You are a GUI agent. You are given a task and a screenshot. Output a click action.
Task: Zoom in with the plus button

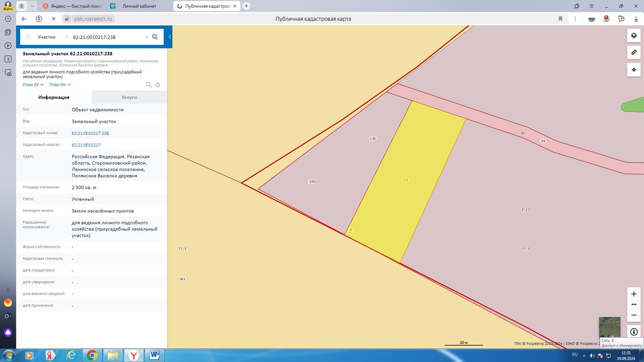click(634, 294)
